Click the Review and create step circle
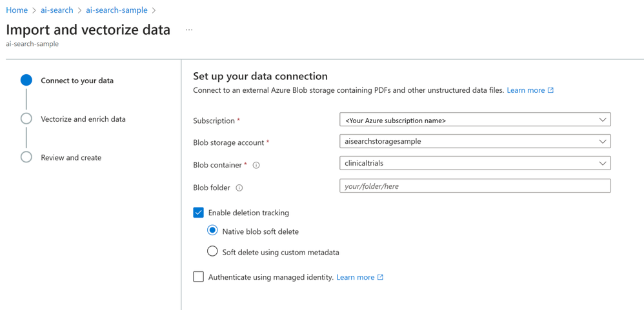Screen dimensions: 644x310 [26, 157]
